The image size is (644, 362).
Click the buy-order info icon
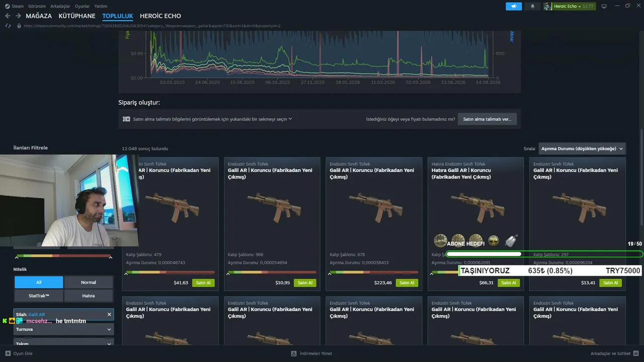(126, 119)
